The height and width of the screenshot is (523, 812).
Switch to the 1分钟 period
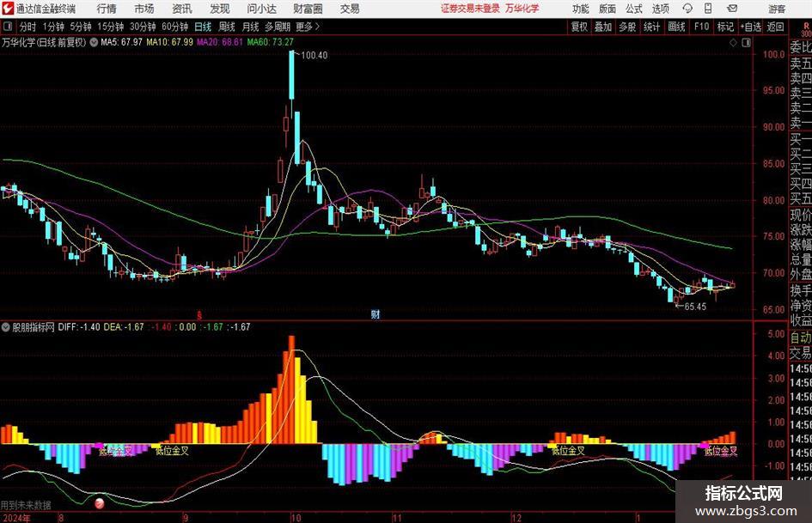(52, 27)
